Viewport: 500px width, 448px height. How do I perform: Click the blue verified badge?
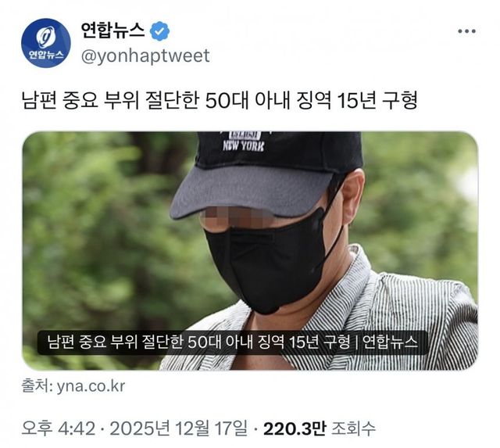click(x=159, y=31)
